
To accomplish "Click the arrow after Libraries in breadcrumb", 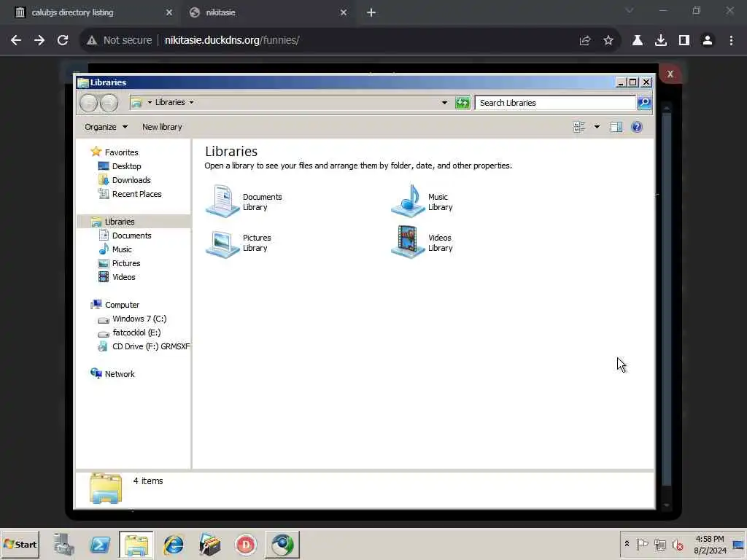I will pyautogui.click(x=192, y=102).
